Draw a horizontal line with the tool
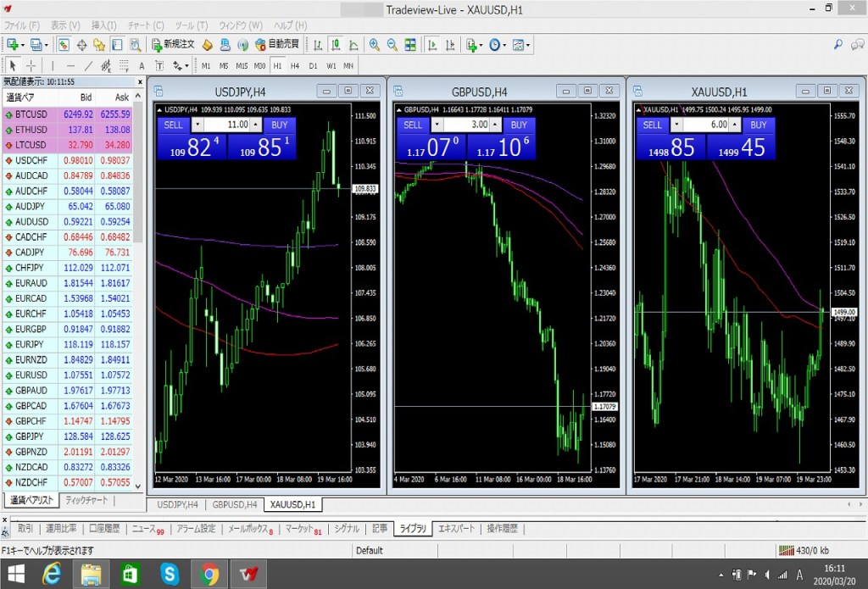The height and width of the screenshot is (589, 868). pyautogui.click(x=70, y=65)
